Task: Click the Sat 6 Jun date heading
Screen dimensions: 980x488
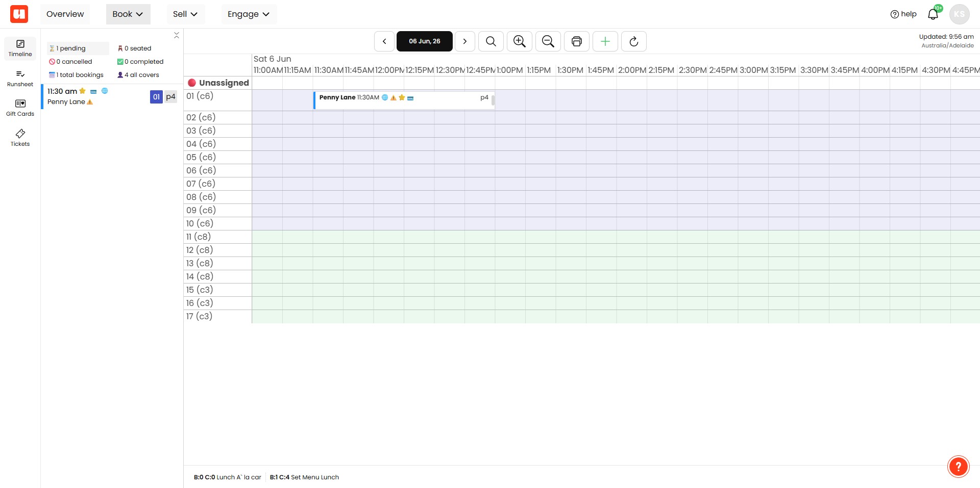Action: (x=273, y=59)
